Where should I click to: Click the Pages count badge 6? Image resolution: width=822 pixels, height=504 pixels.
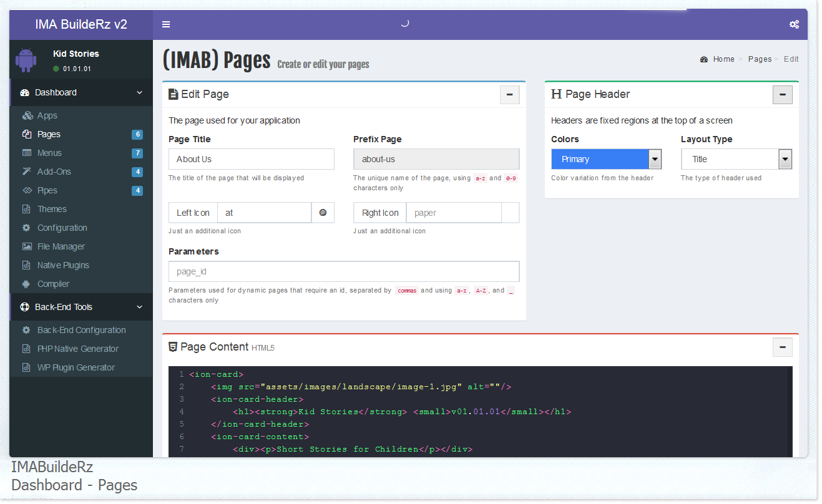pyautogui.click(x=137, y=135)
